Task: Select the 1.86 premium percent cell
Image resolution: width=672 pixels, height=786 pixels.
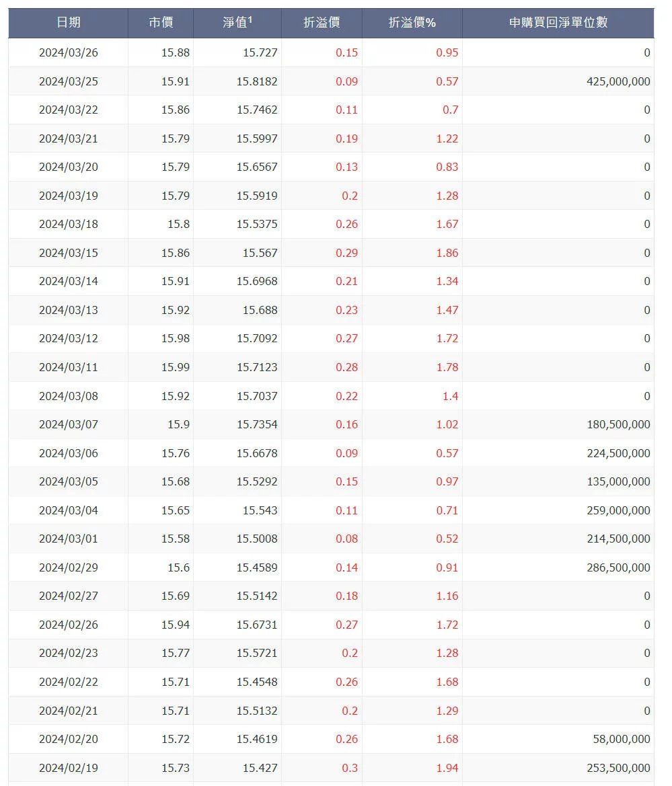Action: 447,253
